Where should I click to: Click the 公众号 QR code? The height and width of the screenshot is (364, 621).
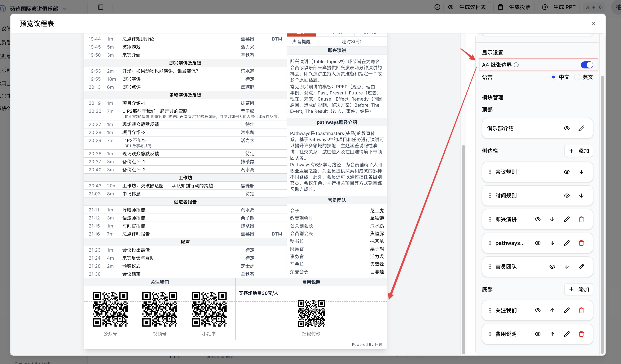coord(110,309)
